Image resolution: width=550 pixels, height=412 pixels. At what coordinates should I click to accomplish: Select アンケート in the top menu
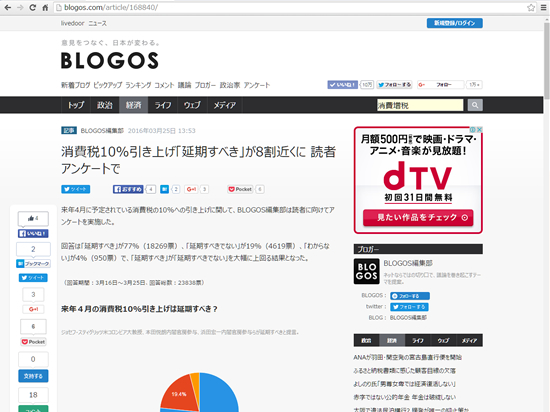(257, 85)
